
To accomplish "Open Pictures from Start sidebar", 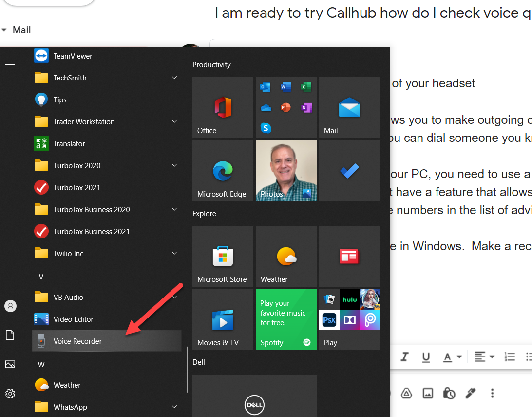I will 10,364.
